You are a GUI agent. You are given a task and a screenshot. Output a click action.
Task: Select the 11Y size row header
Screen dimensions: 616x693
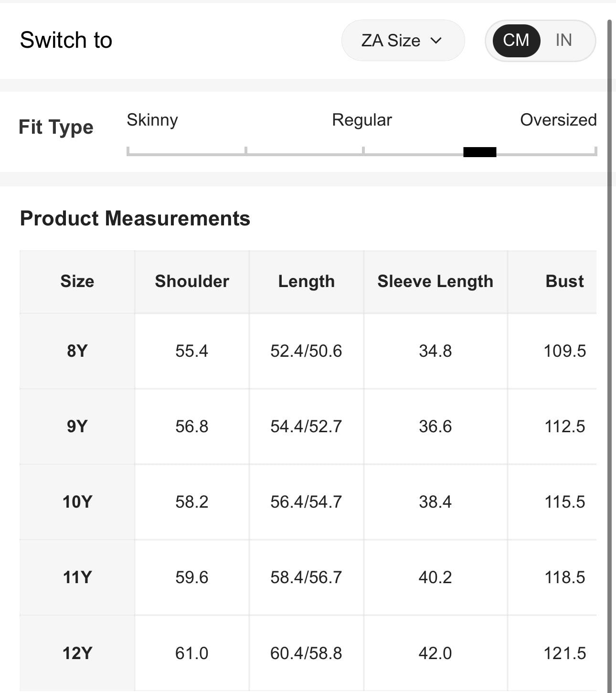click(77, 577)
